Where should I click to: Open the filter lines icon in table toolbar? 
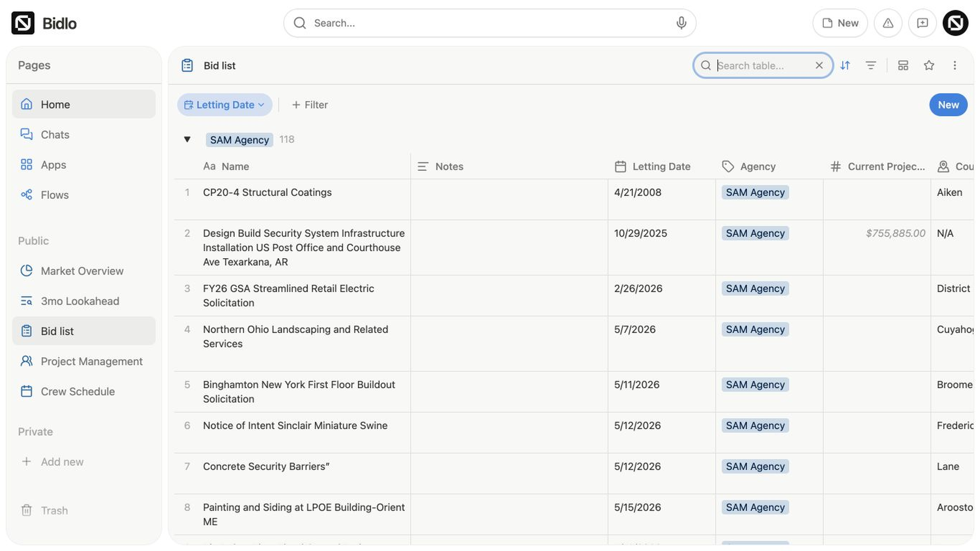[871, 65]
